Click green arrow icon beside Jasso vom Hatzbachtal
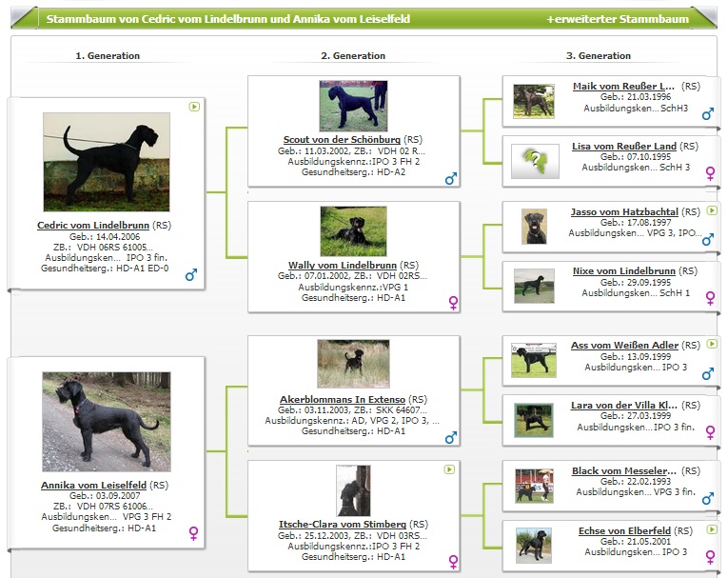 [711, 210]
